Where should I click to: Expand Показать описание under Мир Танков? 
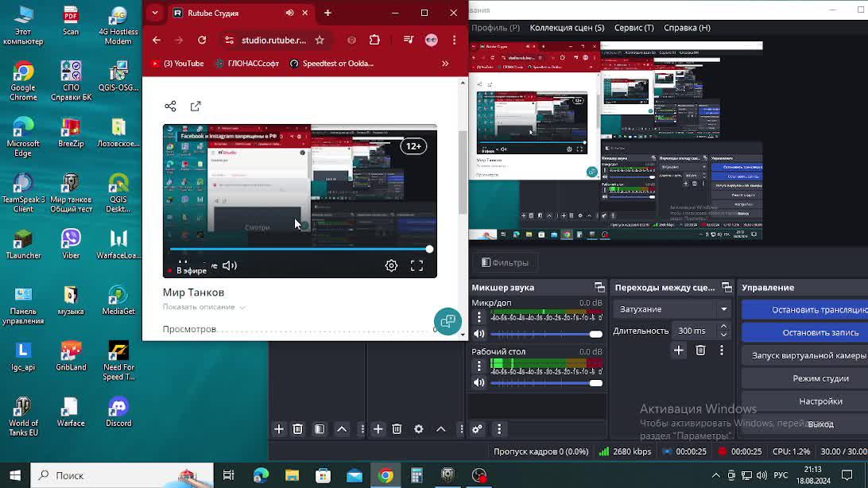click(x=203, y=307)
